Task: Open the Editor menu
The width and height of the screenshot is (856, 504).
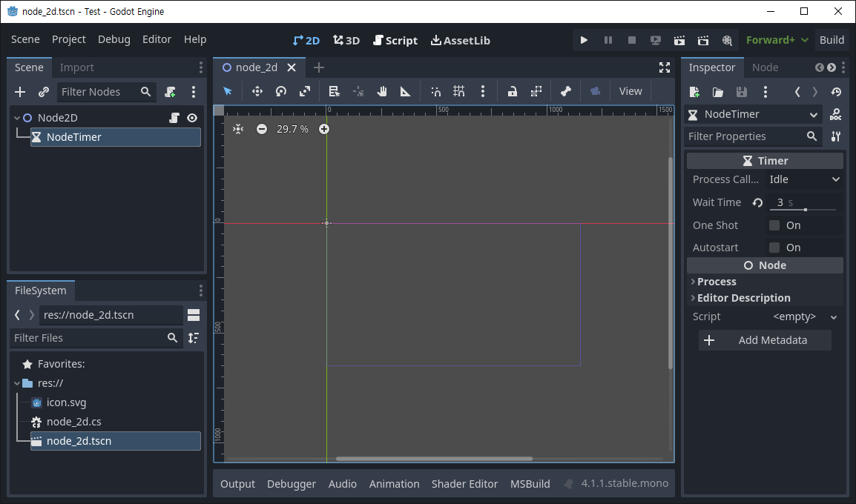Action: pos(157,39)
